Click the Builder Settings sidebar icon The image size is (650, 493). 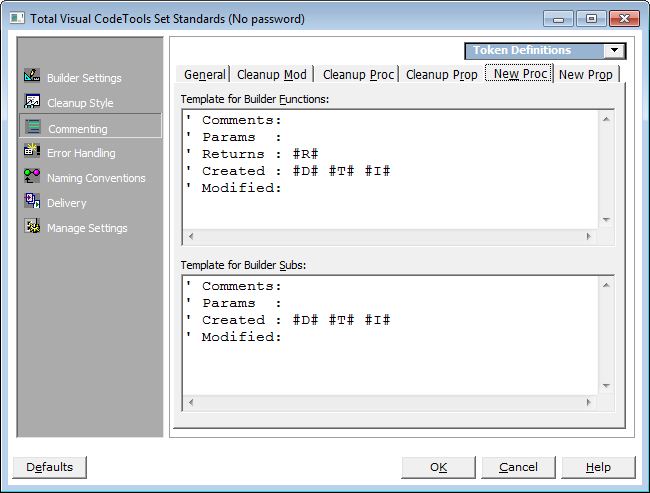click(32, 77)
